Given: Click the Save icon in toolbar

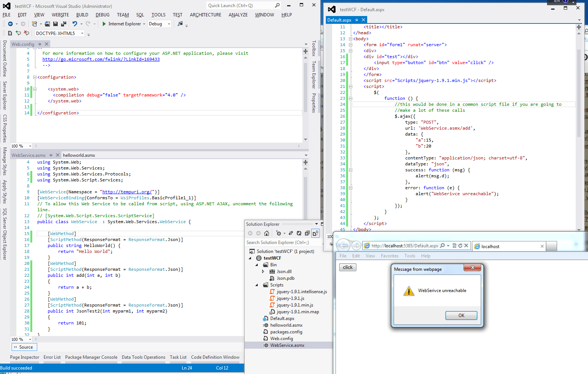Looking at the screenshot, I should (55, 24).
